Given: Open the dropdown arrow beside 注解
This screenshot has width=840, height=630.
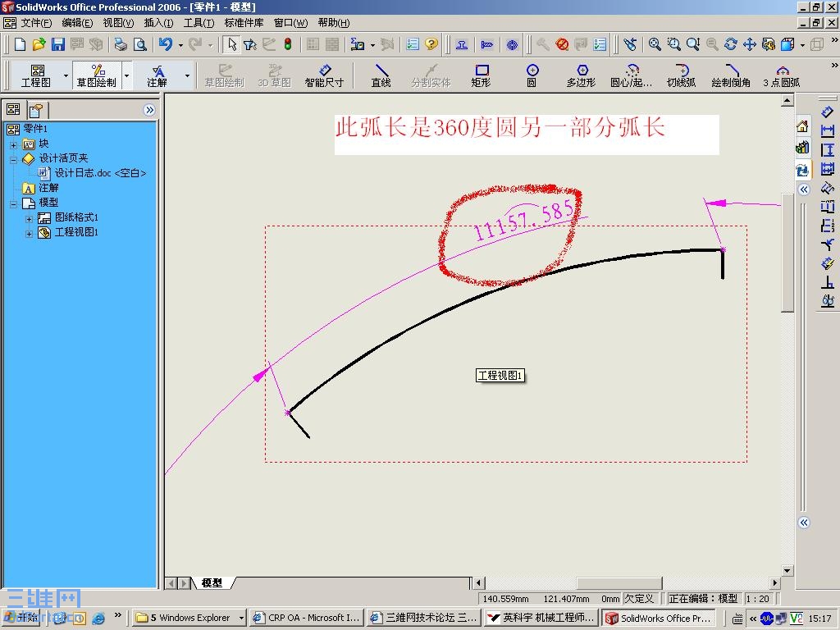Looking at the screenshot, I should tap(187, 76).
